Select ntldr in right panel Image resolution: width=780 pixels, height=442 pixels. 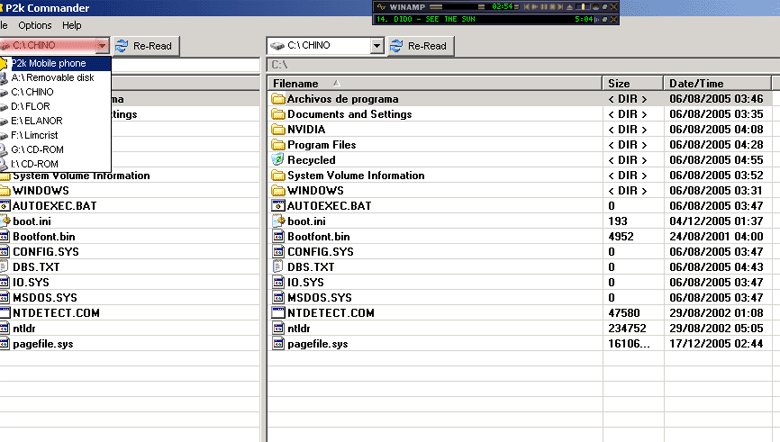[298, 328]
